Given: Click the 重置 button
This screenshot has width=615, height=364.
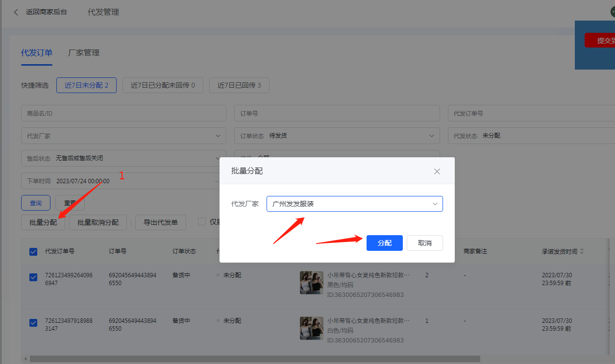Looking at the screenshot, I should (x=70, y=203).
